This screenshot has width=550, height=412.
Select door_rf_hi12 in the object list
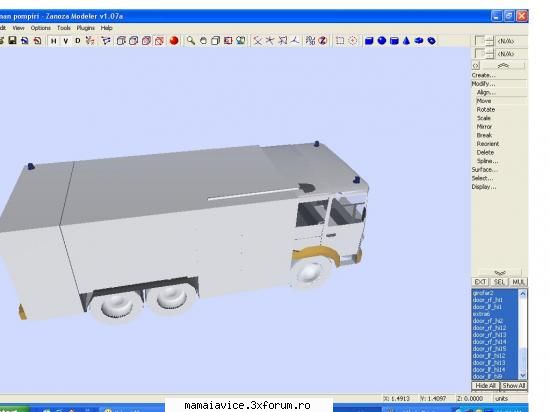[x=489, y=328]
